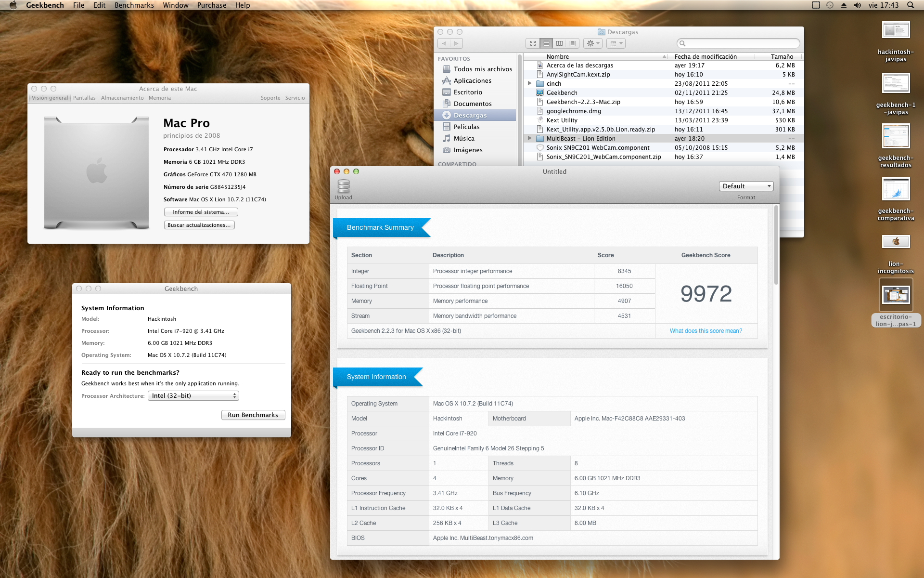The width and height of the screenshot is (924, 578).
Task: Open Spotlight search magnifier
Action: pos(910,5)
